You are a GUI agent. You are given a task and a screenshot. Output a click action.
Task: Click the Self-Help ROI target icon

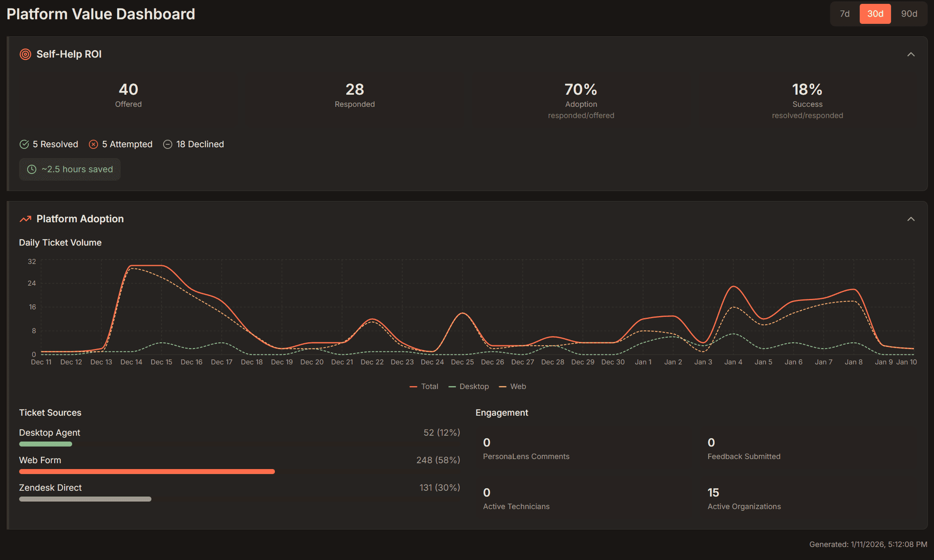point(25,54)
